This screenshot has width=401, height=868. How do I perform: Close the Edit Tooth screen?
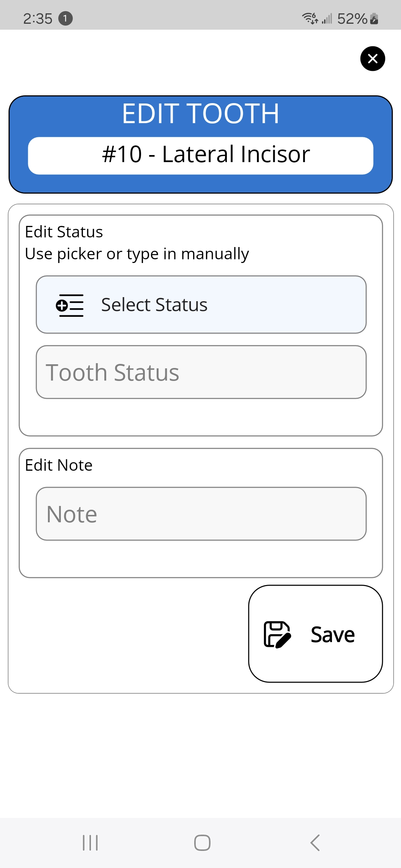tap(372, 59)
